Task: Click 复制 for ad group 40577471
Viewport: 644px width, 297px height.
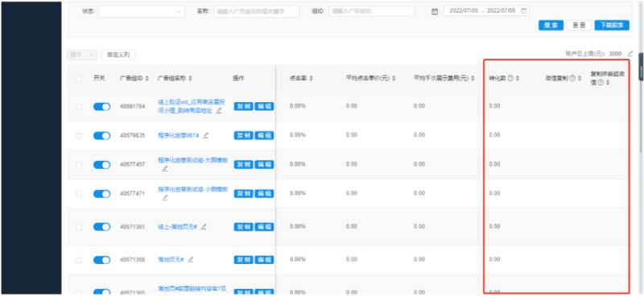Action: point(243,193)
